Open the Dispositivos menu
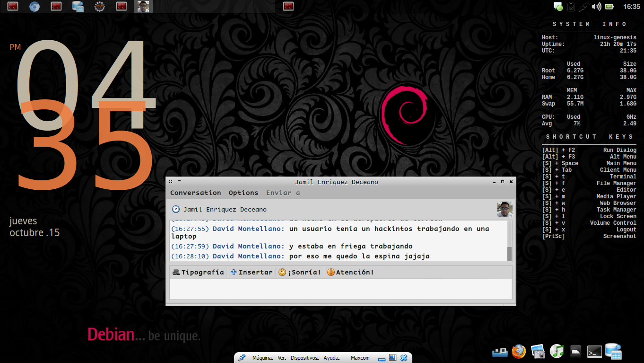Viewport: 644px width, 363px height. [x=305, y=358]
